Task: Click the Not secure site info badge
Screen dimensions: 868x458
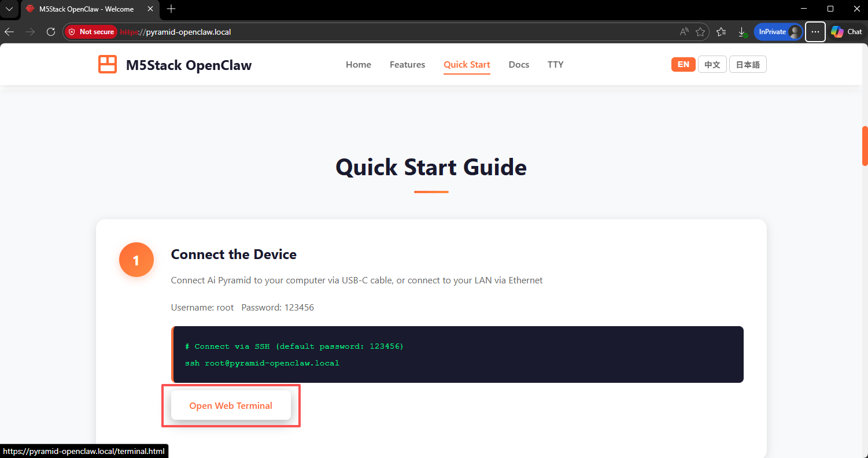Action: [x=91, y=32]
